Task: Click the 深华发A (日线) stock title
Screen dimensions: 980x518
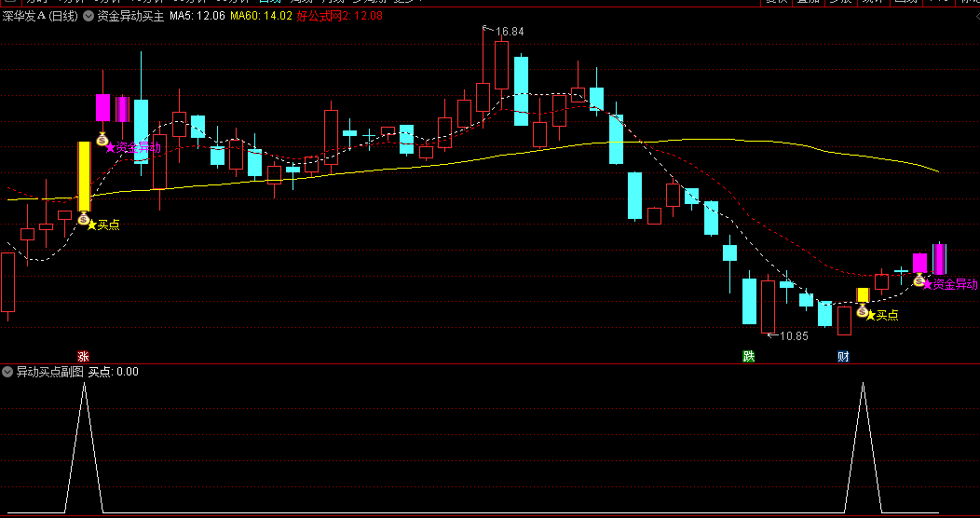Action: (40, 16)
